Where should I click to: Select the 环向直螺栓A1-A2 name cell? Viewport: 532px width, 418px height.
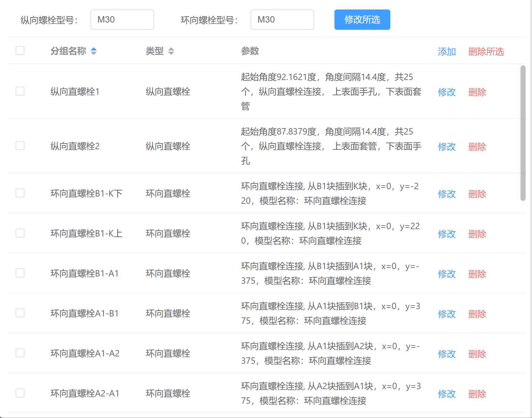click(x=85, y=354)
